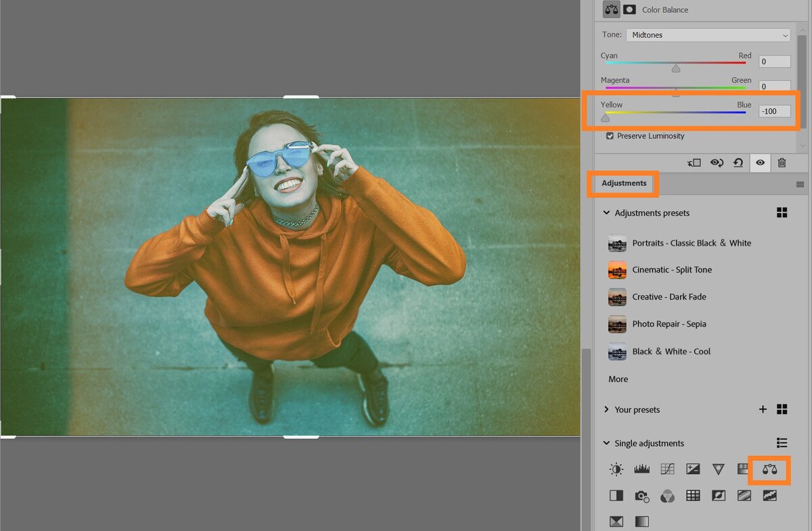
Task: Click the Cinematic - Split Tone thumbnail
Action: click(x=617, y=270)
